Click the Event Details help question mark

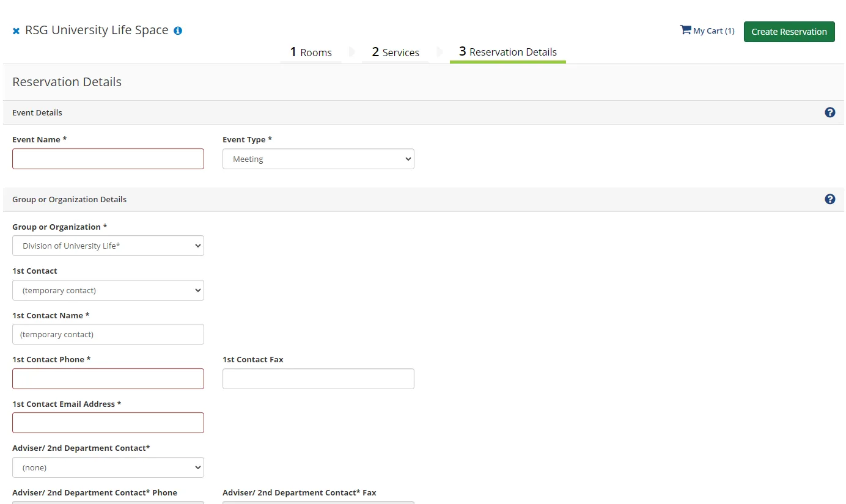click(x=829, y=112)
